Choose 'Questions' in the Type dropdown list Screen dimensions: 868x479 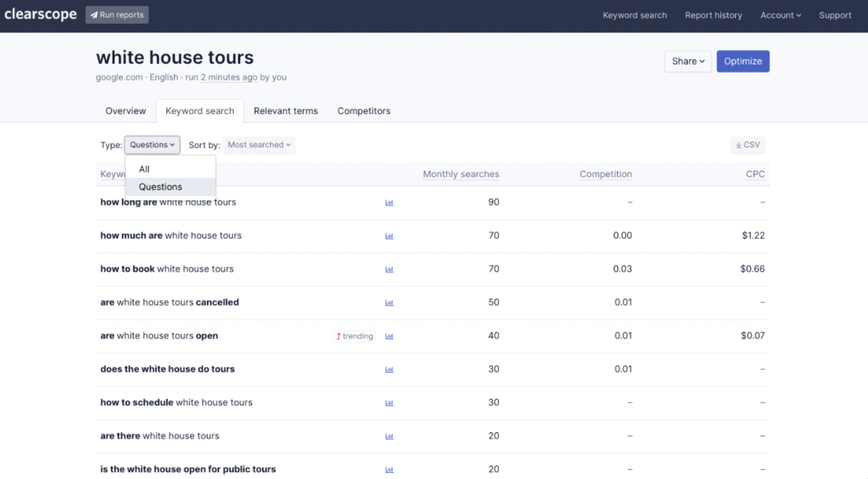pos(171,187)
